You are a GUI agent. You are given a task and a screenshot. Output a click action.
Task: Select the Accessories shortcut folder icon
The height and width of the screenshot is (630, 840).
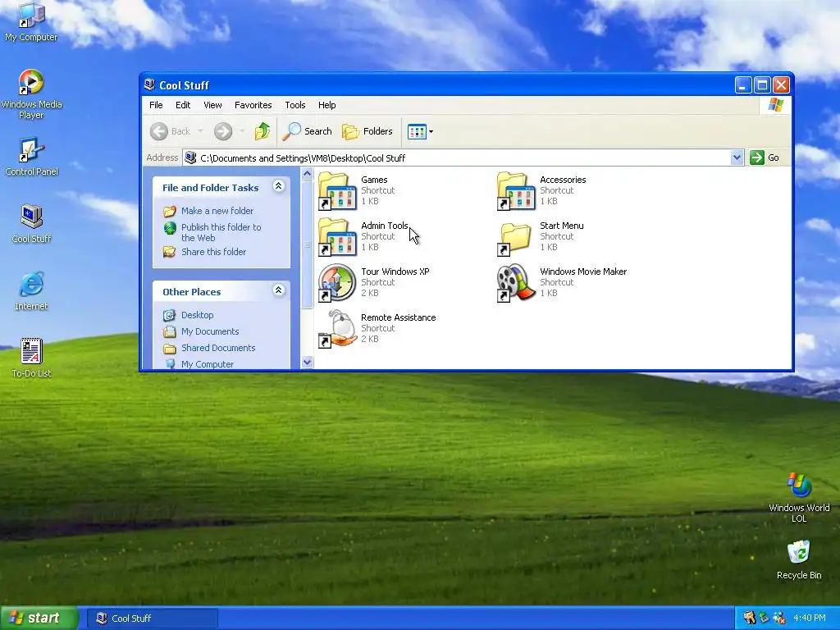516,190
